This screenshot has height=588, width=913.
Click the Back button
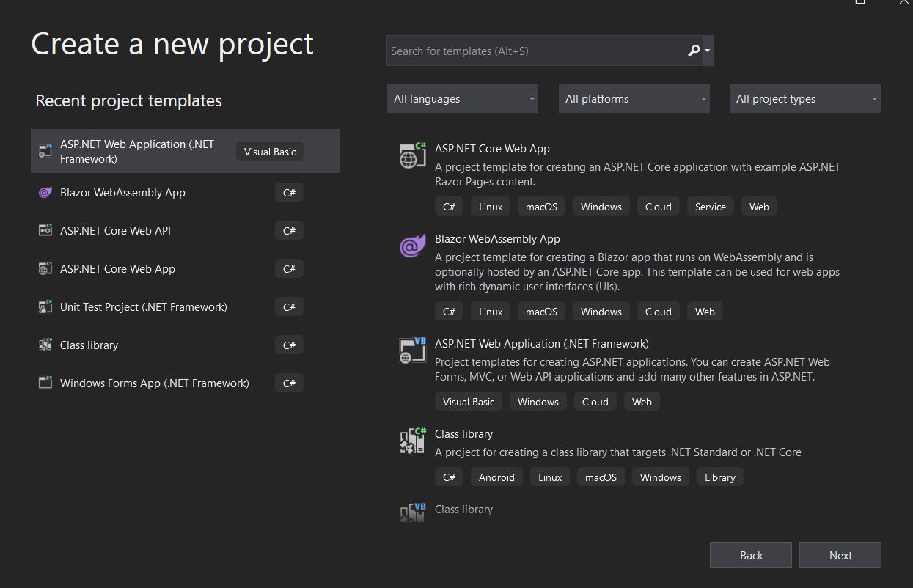(751, 555)
